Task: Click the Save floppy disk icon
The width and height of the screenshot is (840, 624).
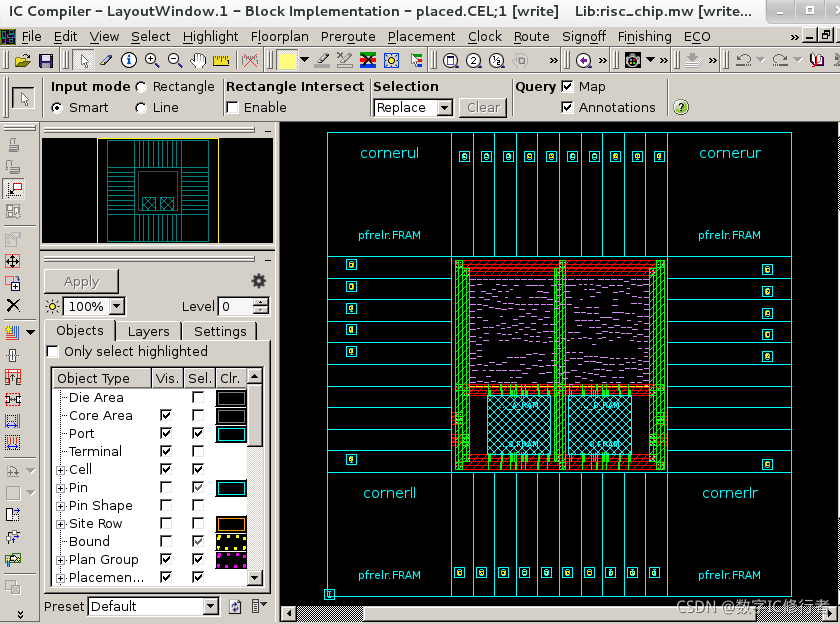Action: [46, 61]
